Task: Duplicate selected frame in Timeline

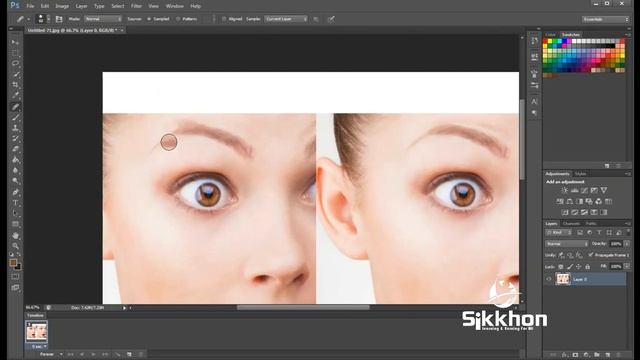Action: click(129, 354)
